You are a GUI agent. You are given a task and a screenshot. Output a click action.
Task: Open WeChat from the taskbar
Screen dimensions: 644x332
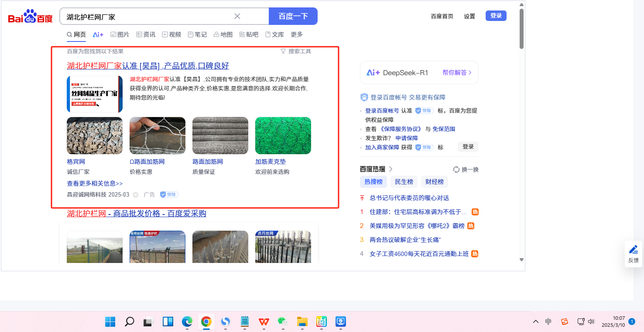coord(283,322)
